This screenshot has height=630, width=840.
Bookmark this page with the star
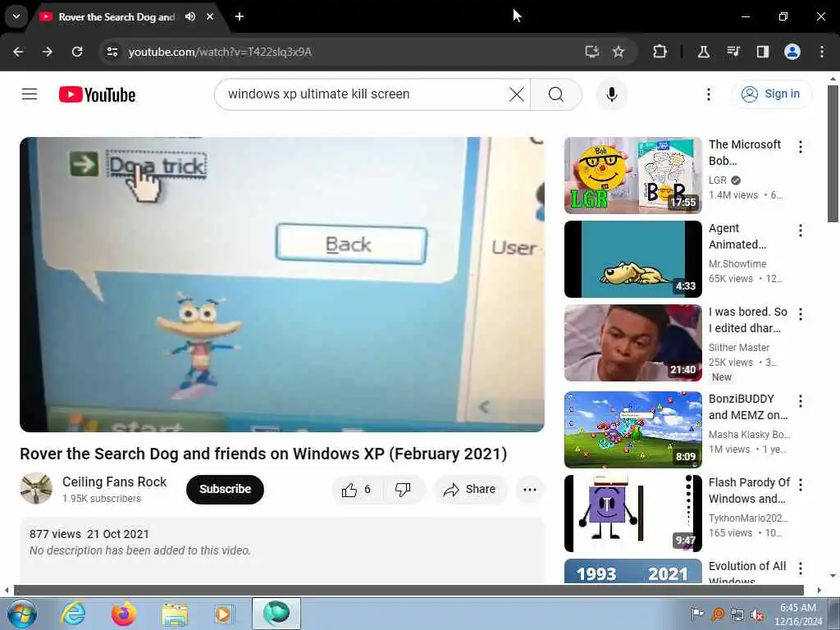(x=619, y=52)
